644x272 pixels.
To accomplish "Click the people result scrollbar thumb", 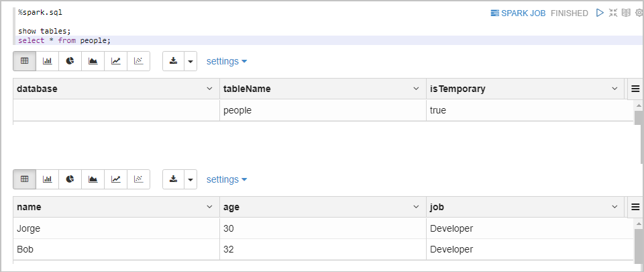I will coord(639,245).
